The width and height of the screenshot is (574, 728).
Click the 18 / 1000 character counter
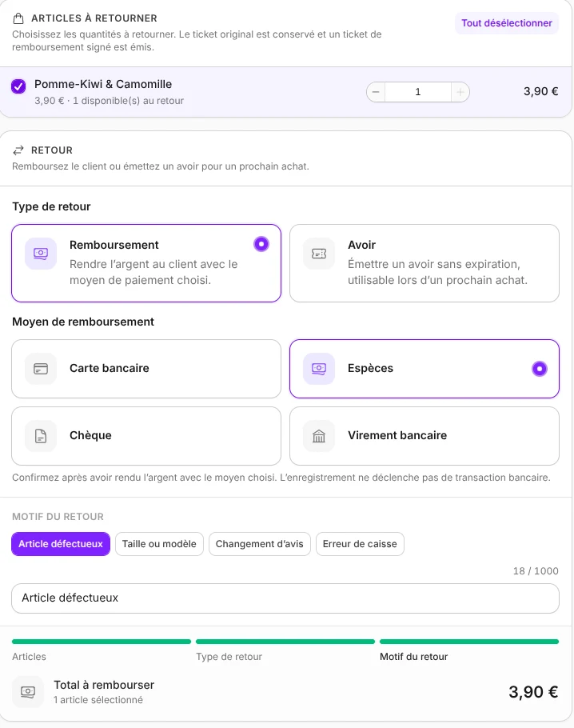[x=536, y=571]
